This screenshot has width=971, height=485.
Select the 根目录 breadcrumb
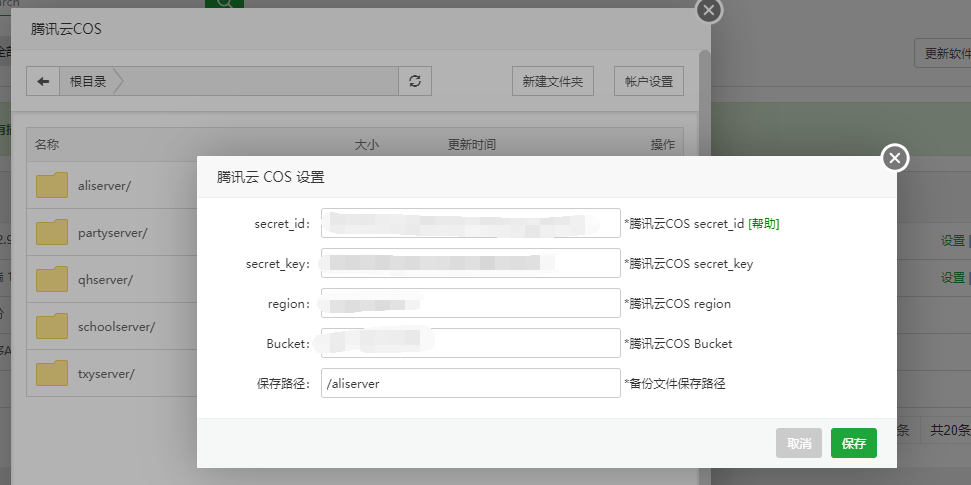tap(88, 81)
